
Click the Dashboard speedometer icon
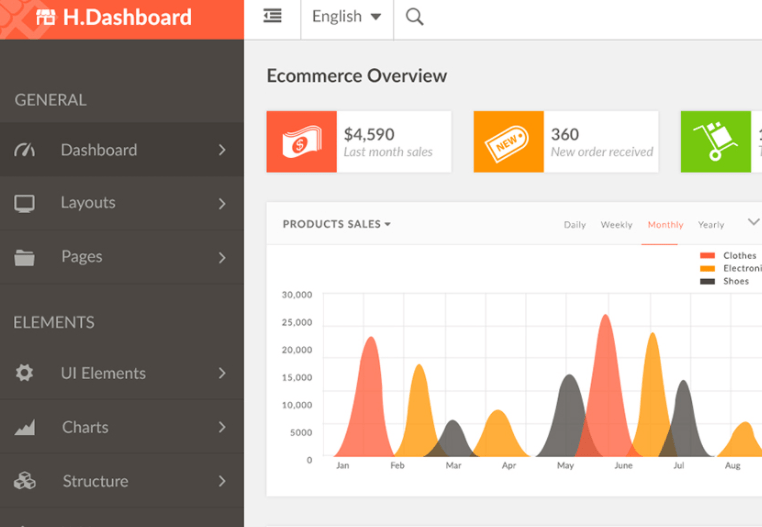[24, 150]
